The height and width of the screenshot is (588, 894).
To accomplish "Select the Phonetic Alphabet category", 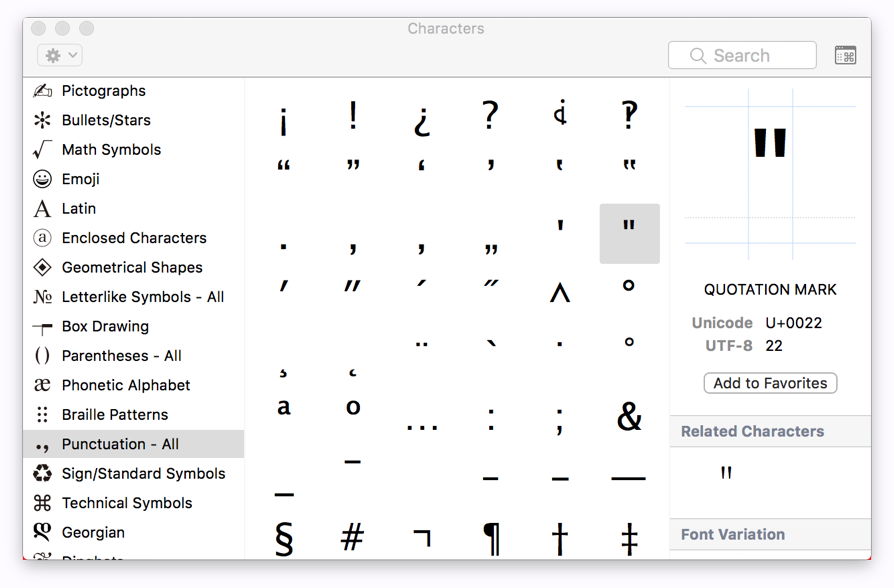I will pos(126,386).
